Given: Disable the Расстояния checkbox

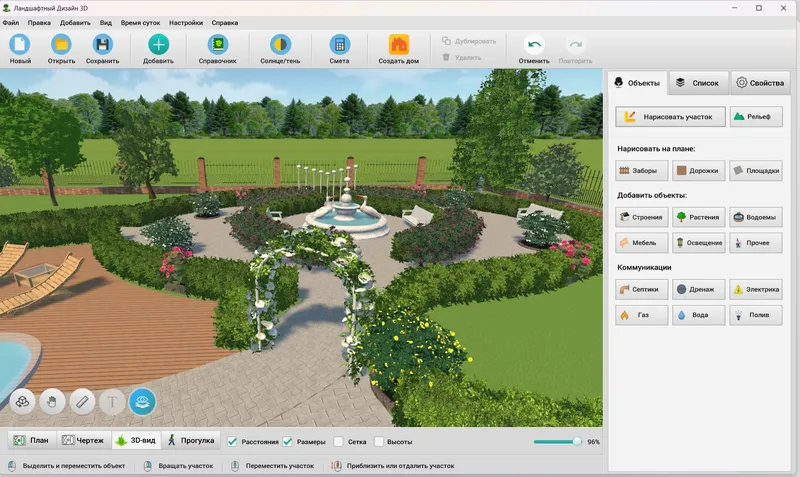Looking at the screenshot, I should [232, 441].
